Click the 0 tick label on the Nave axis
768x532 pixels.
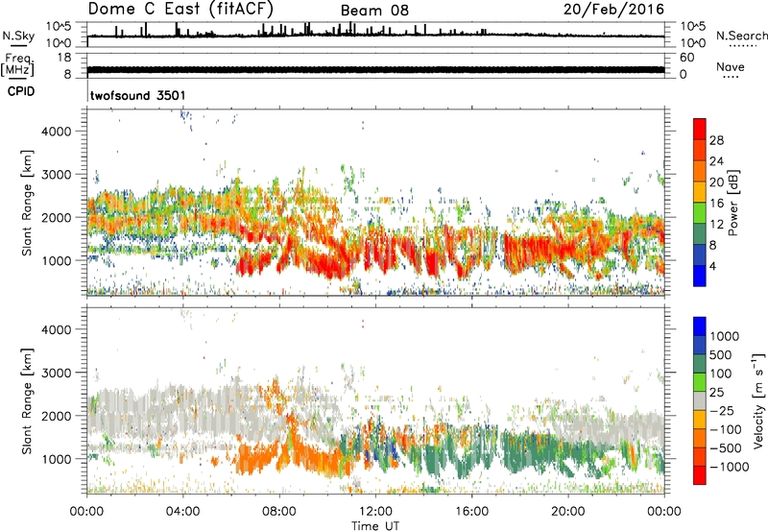(684, 75)
